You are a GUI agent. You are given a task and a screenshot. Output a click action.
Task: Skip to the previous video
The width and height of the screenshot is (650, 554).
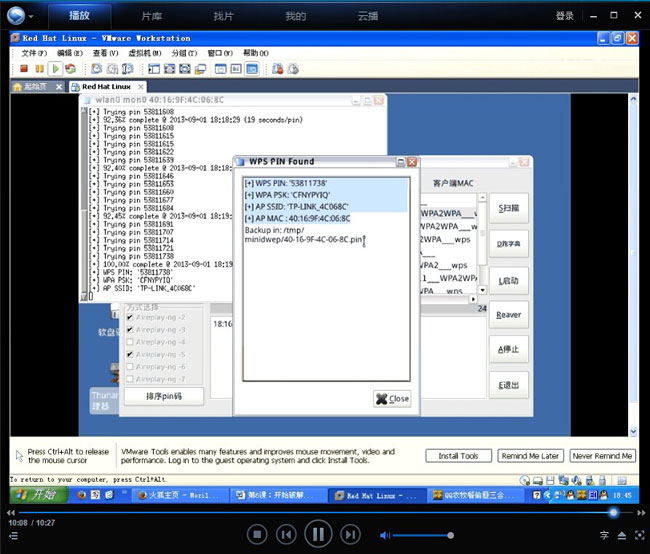[286, 535]
